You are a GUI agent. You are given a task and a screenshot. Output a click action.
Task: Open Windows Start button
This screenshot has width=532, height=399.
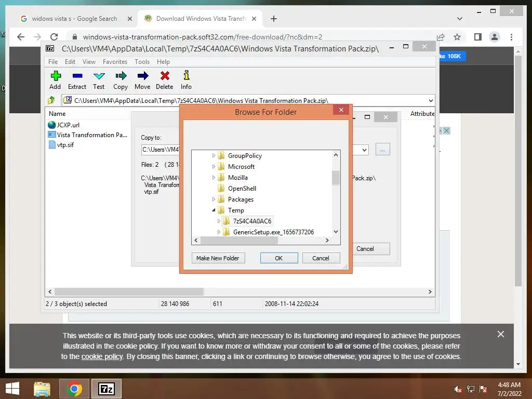tap(12, 389)
